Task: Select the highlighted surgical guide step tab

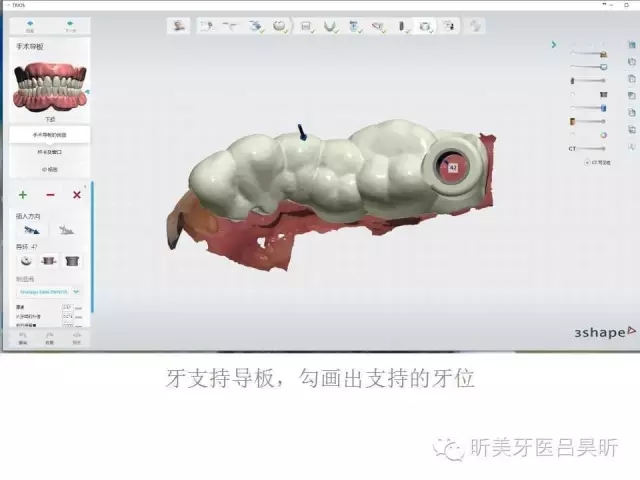Action: click(x=49, y=133)
